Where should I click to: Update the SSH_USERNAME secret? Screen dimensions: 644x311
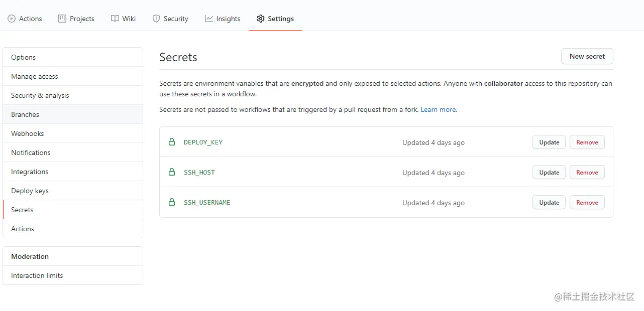click(x=549, y=202)
